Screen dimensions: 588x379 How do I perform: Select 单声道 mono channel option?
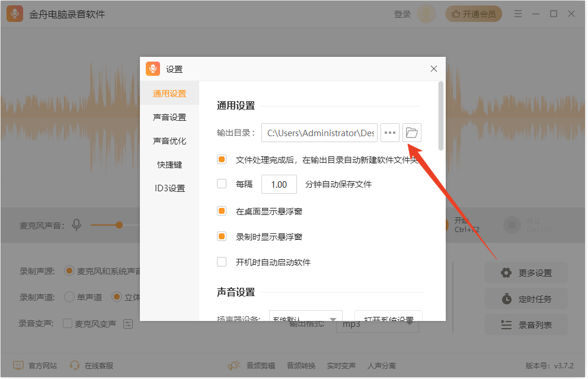pos(69,297)
